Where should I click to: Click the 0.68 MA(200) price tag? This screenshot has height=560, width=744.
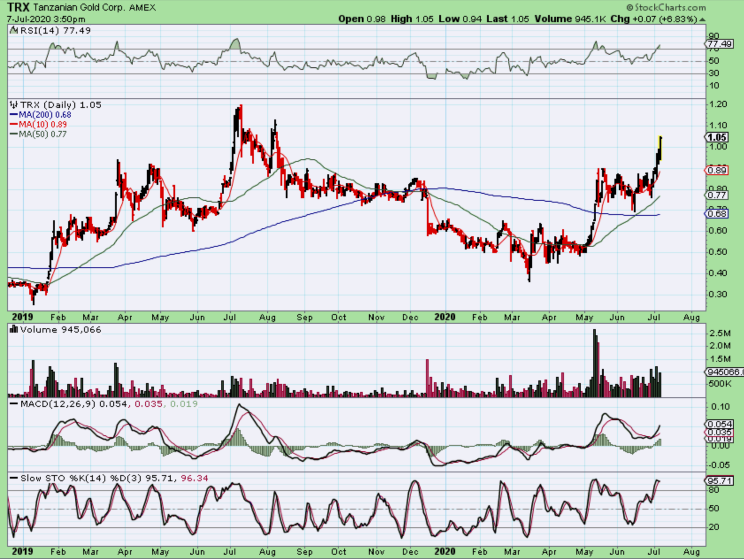(717, 214)
